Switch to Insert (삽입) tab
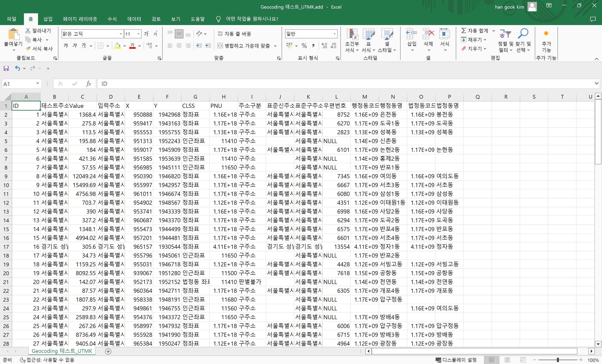Image resolution: width=602 pixels, height=364 pixels. 48,19
